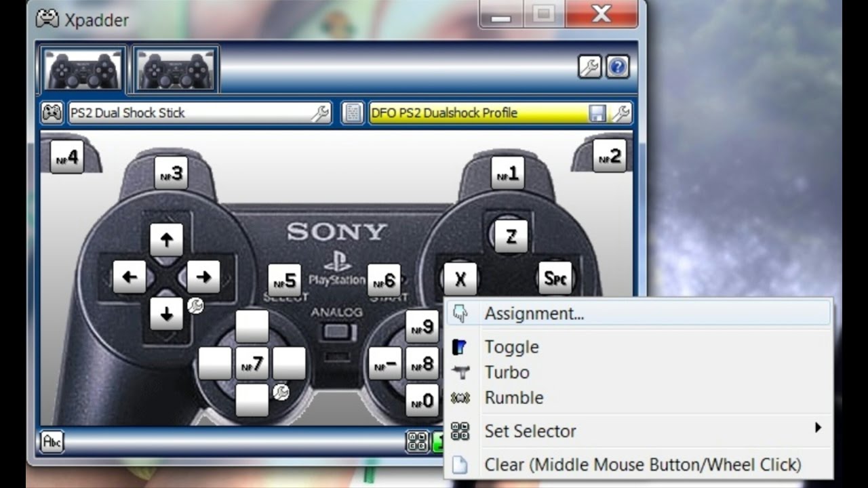
Task: Click the Abc icon in the bottom bar
Action: [52, 442]
